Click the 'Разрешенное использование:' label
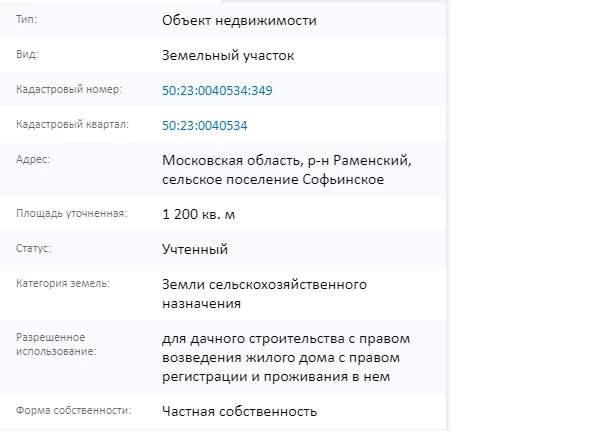Image resolution: width=614 pixels, height=431 pixels. [x=57, y=345]
